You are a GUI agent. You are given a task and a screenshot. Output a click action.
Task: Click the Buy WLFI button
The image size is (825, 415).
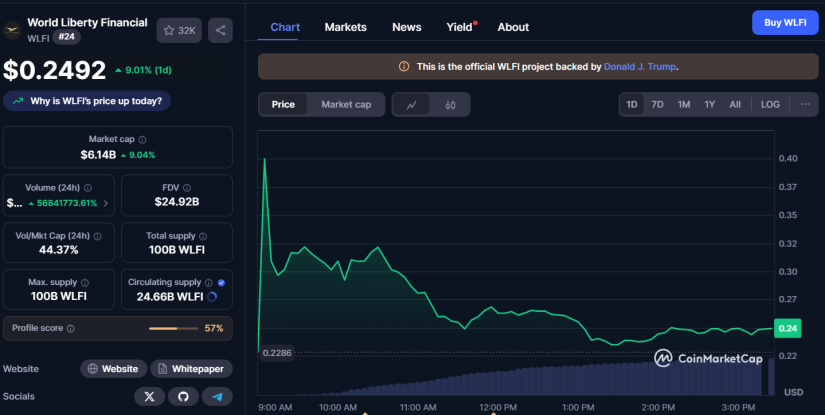pos(785,23)
